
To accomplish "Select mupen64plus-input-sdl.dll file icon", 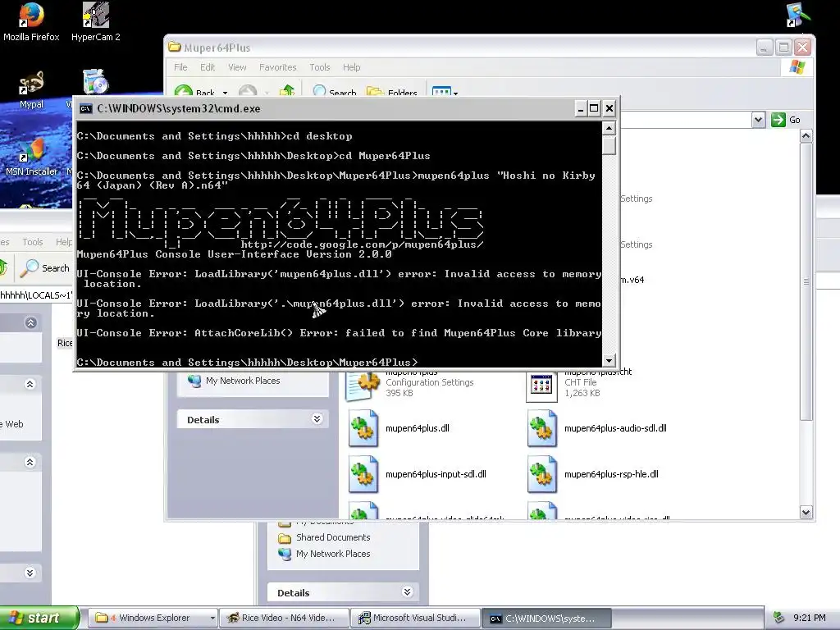I will point(363,474).
